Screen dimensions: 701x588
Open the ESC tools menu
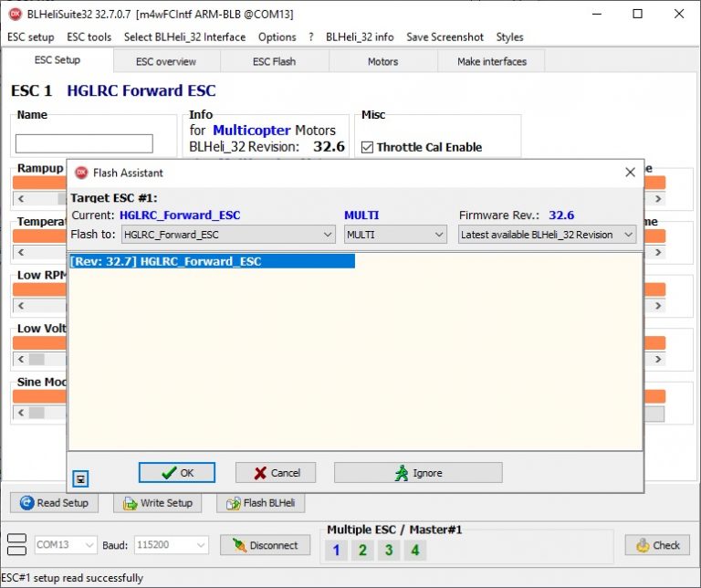tap(89, 37)
